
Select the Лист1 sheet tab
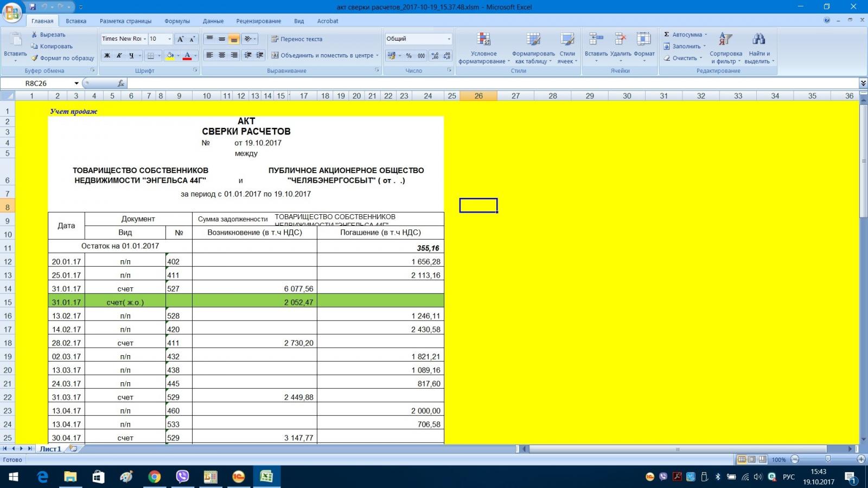click(50, 449)
